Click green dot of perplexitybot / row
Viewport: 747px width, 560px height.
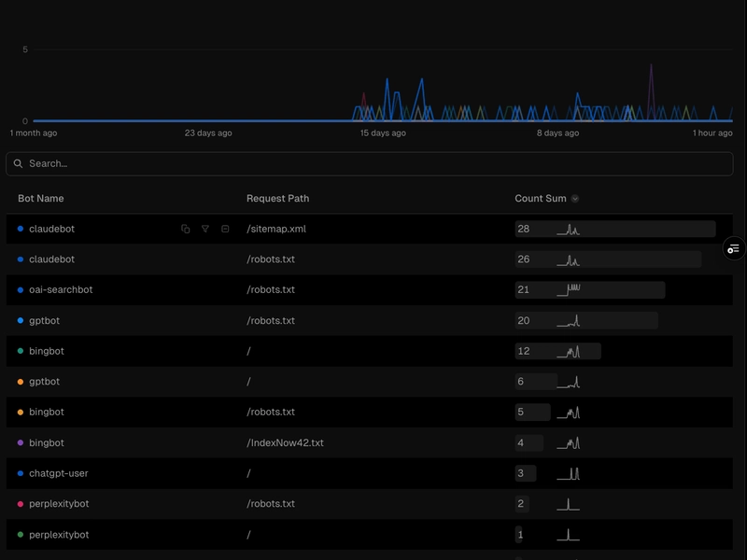point(21,535)
